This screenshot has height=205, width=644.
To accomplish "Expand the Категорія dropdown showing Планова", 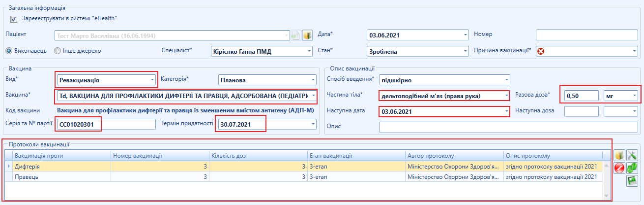I will pyautogui.click(x=313, y=80).
